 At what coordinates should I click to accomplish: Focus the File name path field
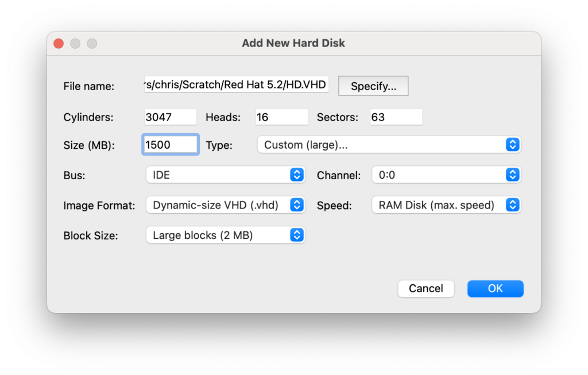[236, 85]
